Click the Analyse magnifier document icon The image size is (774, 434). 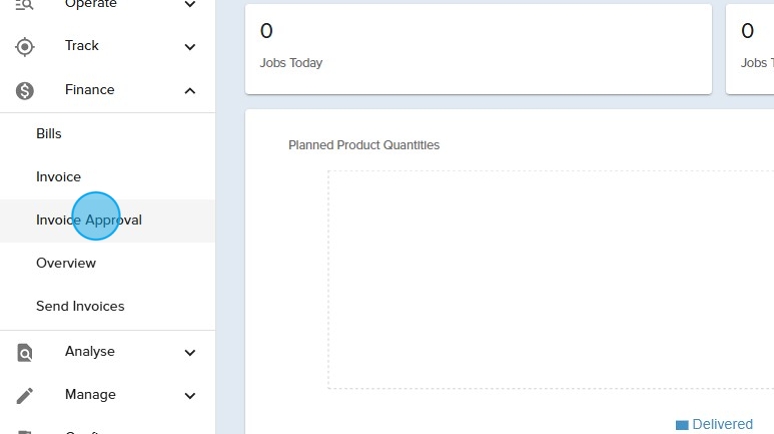pyautogui.click(x=25, y=352)
